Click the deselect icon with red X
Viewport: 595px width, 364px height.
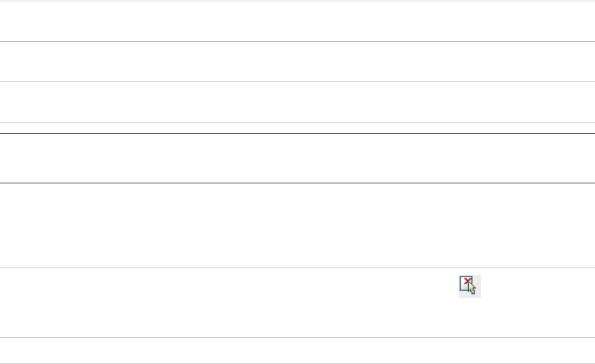click(470, 286)
